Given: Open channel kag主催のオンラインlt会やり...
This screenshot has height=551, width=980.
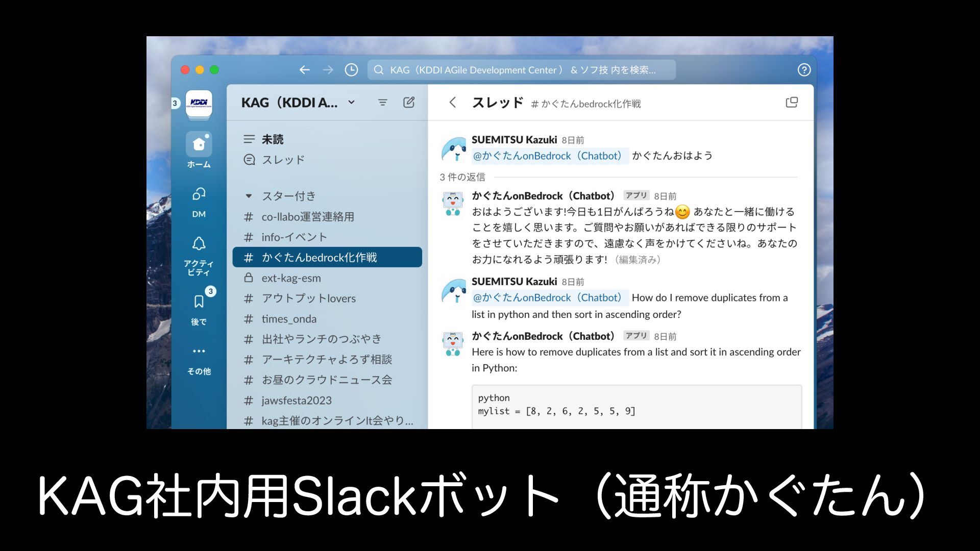Looking at the screenshot, I should [327, 421].
